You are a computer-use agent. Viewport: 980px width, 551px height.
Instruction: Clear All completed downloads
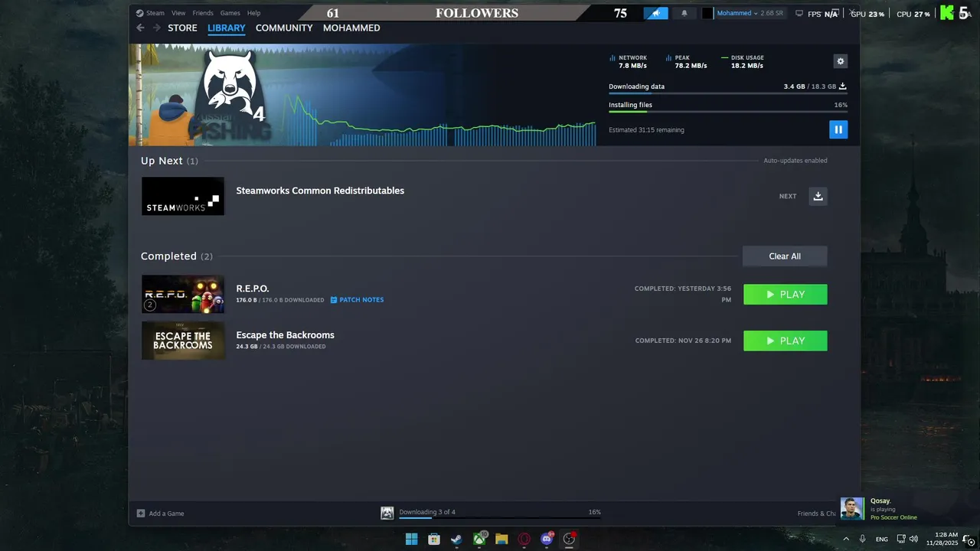tap(785, 256)
